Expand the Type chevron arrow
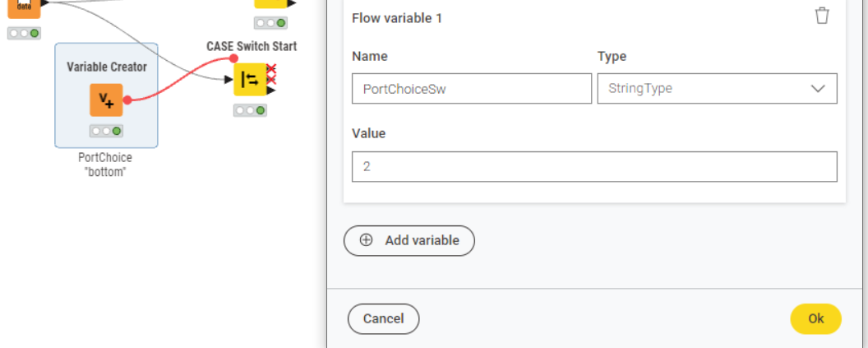868x348 pixels. tap(818, 89)
